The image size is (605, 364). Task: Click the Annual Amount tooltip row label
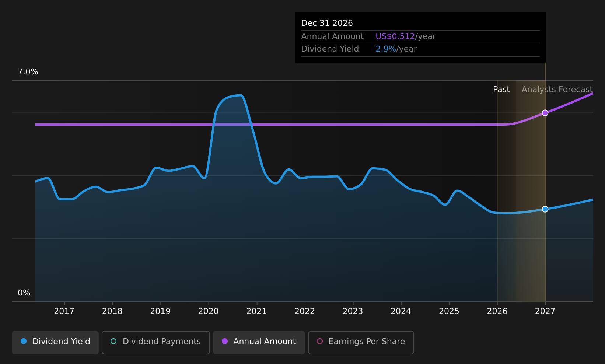click(x=332, y=36)
